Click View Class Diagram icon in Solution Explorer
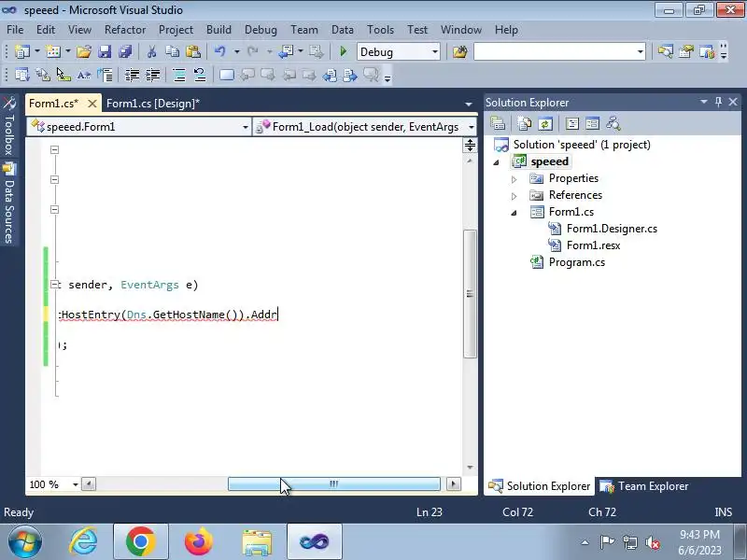This screenshot has height=560, width=747. [613, 124]
